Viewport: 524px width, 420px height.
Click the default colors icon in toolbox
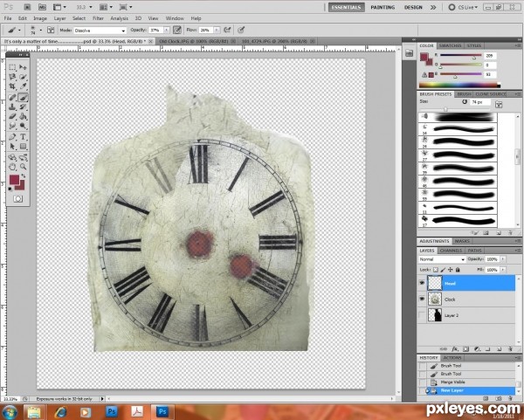point(10,189)
